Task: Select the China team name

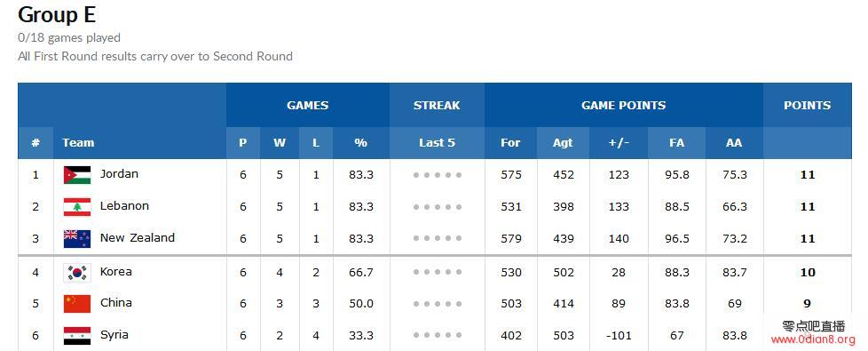Action: coord(115,303)
